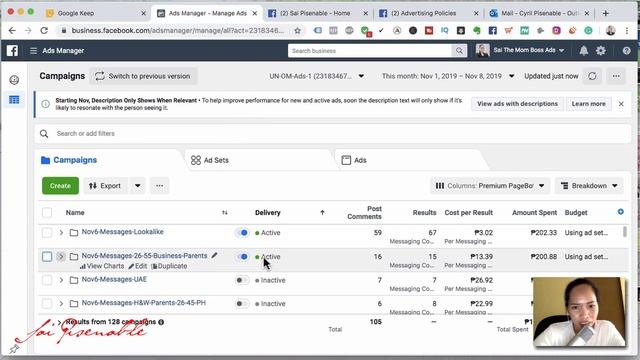Check the Nov6-Messages-26-55-Business-Parents row checkbox
Viewport: 640px width, 360px height.
click(47, 257)
